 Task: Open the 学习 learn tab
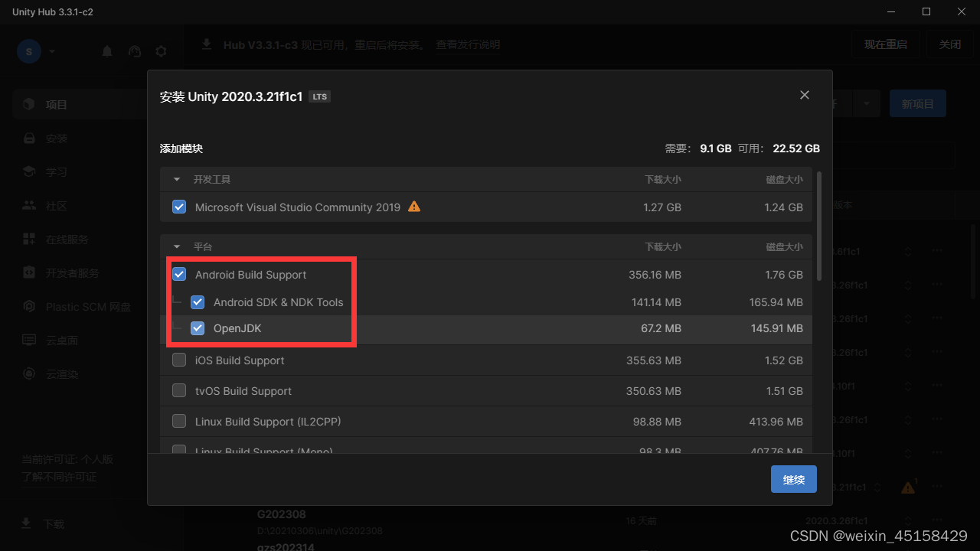[x=92, y=172]
